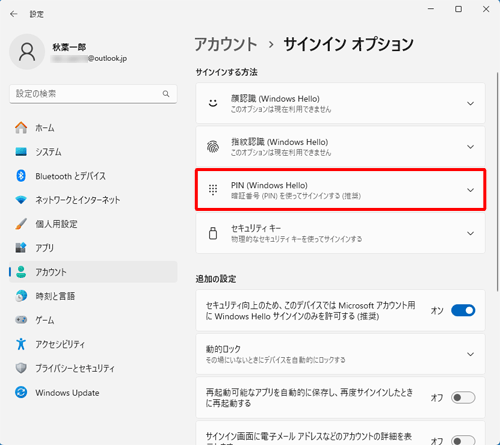The height and width of the screenshot is (445, 500).
Task: Toggle show account details on sign-in screen
Action: click(463, 440)
